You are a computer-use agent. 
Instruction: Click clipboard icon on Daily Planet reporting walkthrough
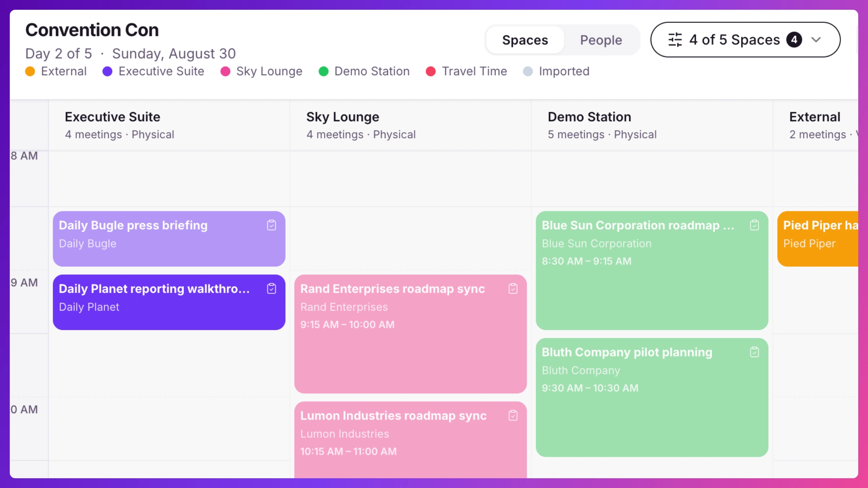(272, 288)
